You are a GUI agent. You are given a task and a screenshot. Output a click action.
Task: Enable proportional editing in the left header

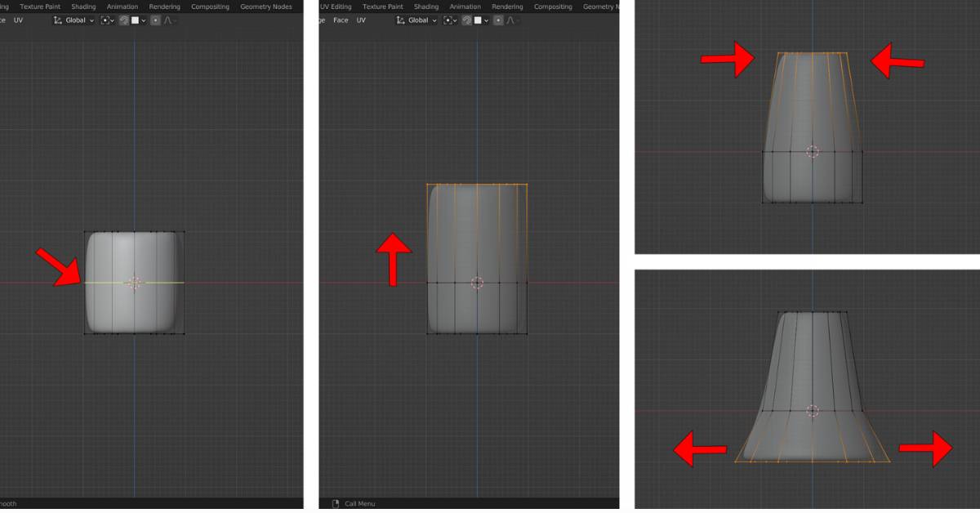click(x=155, y=20)
